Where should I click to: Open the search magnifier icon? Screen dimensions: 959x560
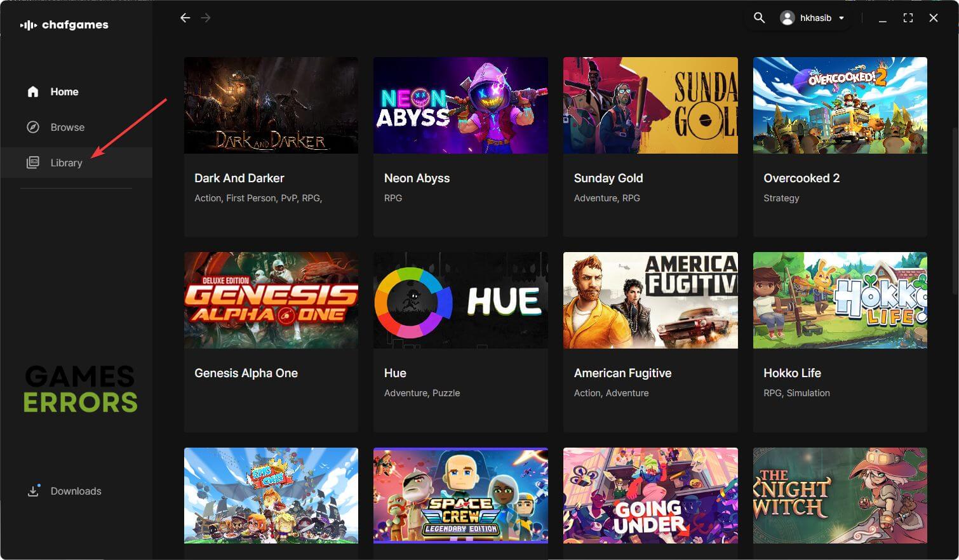tap(759, 18)
